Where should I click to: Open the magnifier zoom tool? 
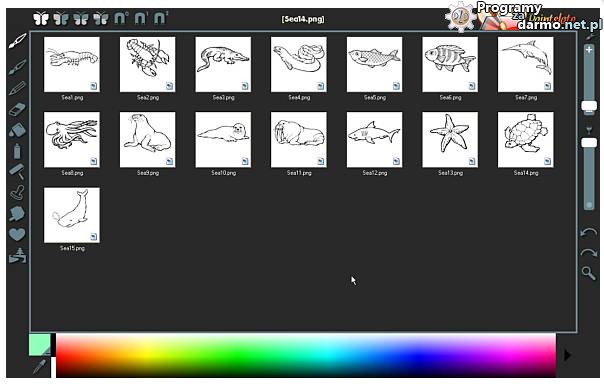pyautogui.click(x=589, y=273)
